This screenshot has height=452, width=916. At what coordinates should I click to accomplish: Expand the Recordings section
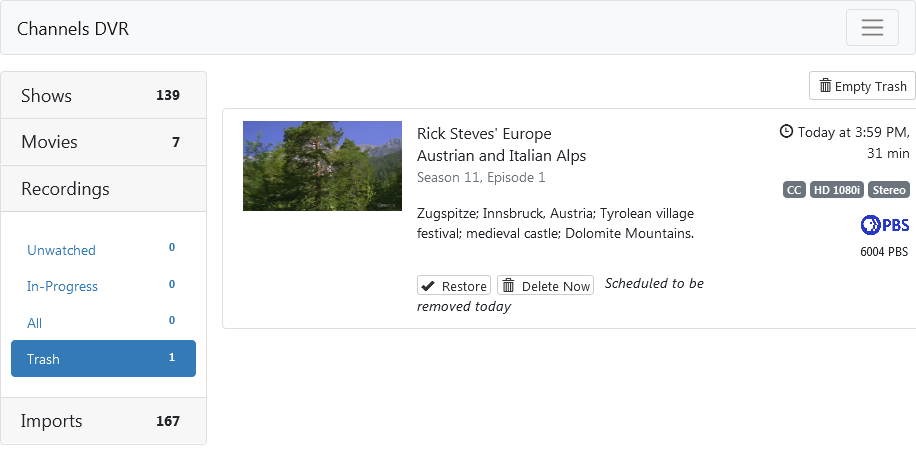104,189
